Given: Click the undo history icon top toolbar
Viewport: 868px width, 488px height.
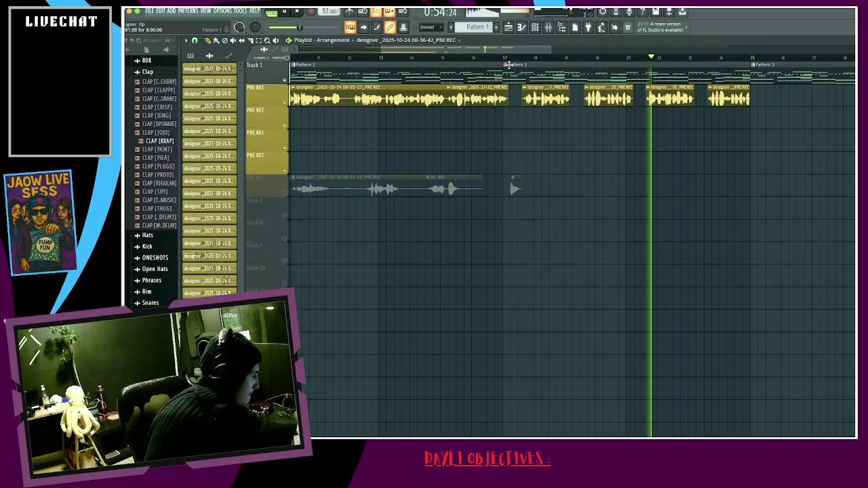Looking at the screenshot, I should tap(603, 12).
